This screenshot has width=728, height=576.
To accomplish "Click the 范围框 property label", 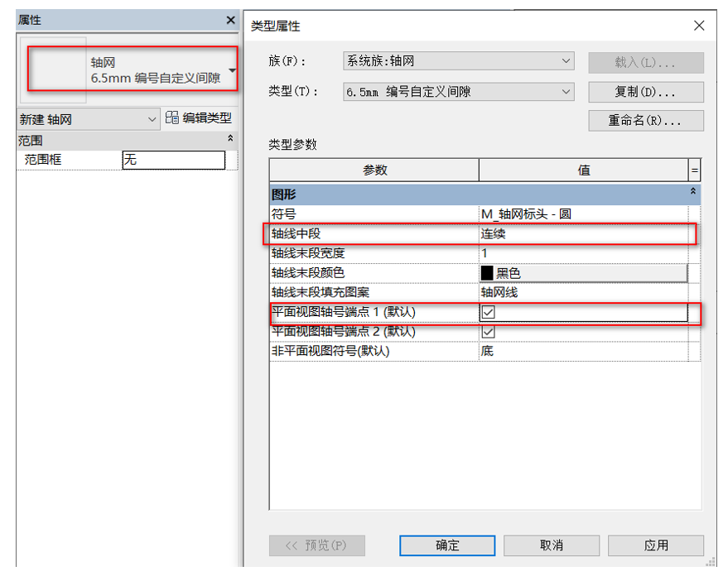I will [x=43, y=160].
